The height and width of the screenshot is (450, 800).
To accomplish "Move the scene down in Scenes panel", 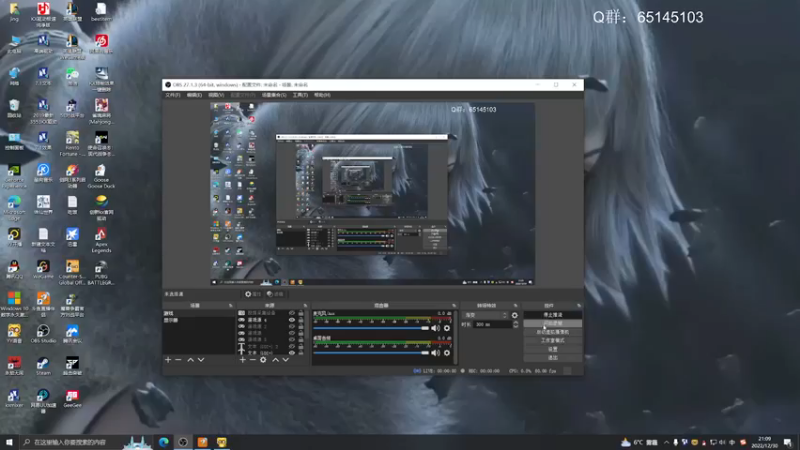I will pos(201,360).
